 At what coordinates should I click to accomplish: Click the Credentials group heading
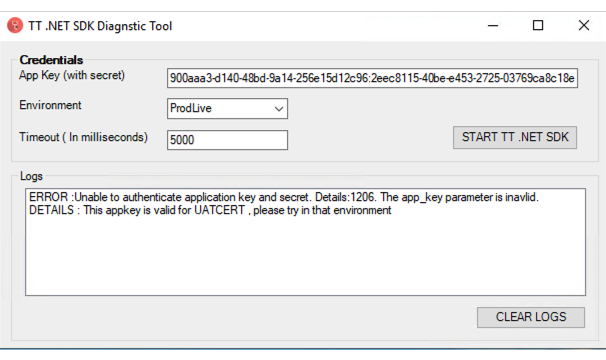click(x=51, y=60)
